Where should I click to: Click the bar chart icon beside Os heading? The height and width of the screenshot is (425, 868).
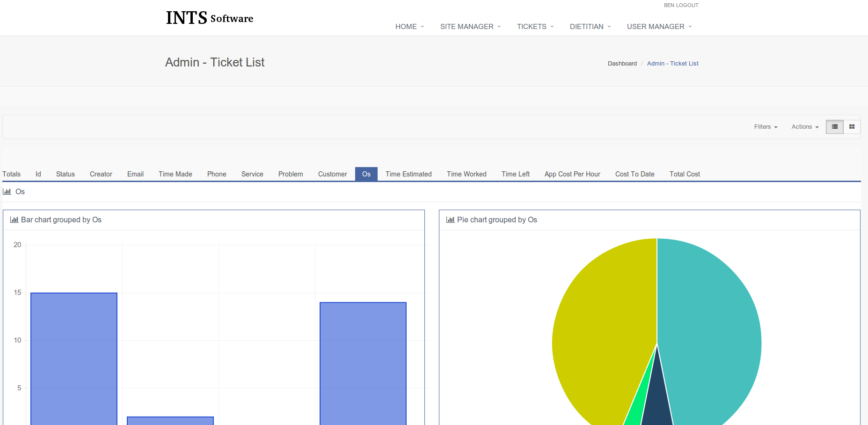coord(7,191)
